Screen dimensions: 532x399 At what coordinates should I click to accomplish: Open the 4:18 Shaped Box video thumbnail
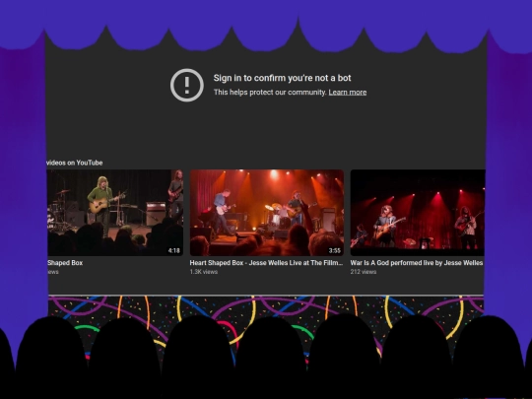(115, 213)
